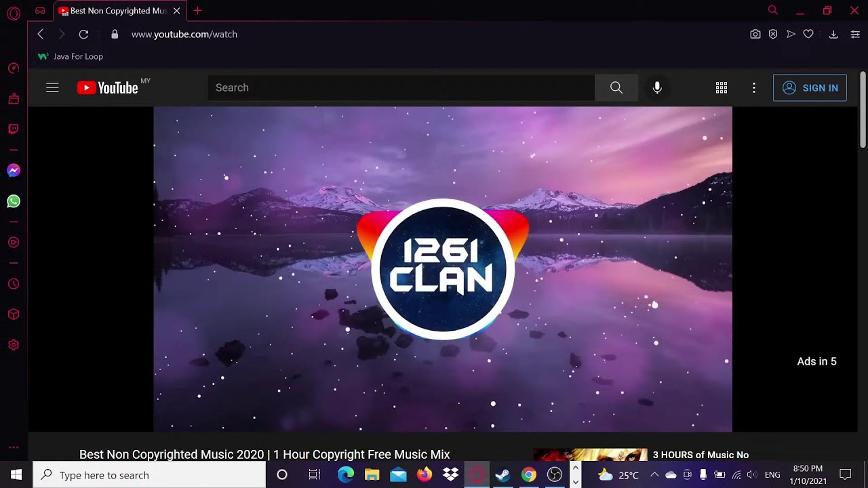
Task: Open Easy Setup sliders icon
Action: (855, 34)
